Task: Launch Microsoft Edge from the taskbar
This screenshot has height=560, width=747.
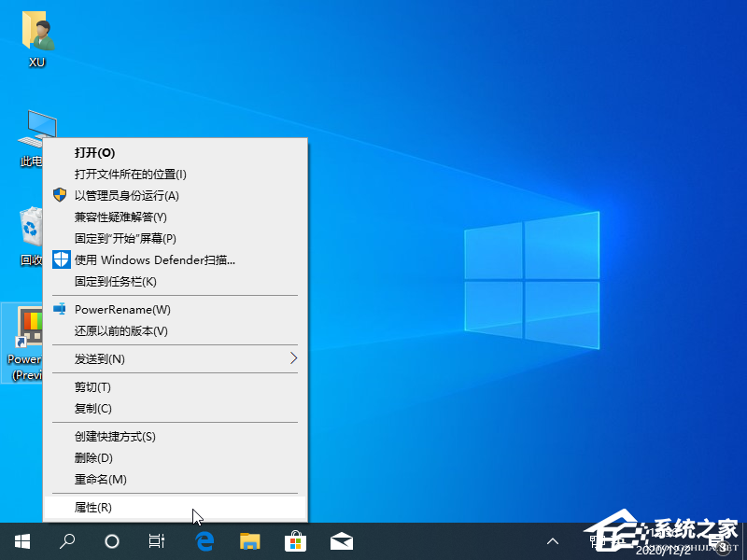Action: pyautogui.click(x=204, y=540)
